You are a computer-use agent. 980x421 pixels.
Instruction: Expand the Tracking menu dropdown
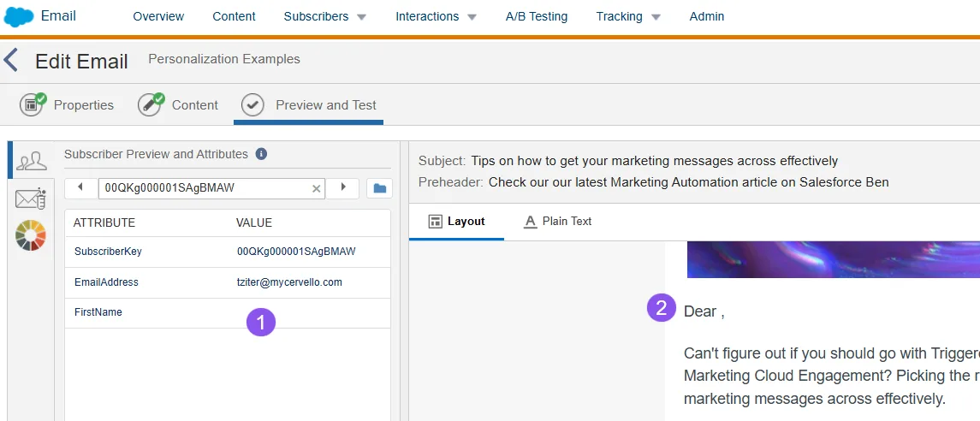point(656,17)
